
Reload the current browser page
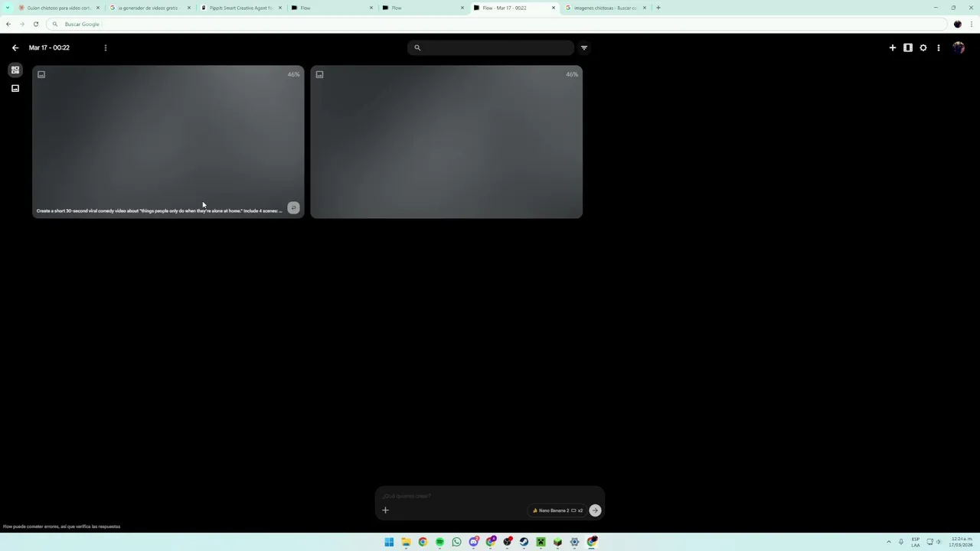point(35,24)
